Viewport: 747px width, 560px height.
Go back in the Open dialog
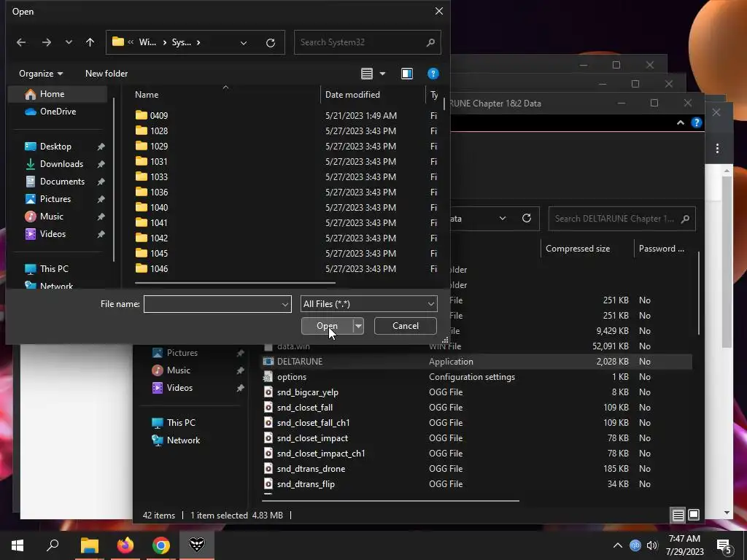(21, 42)
